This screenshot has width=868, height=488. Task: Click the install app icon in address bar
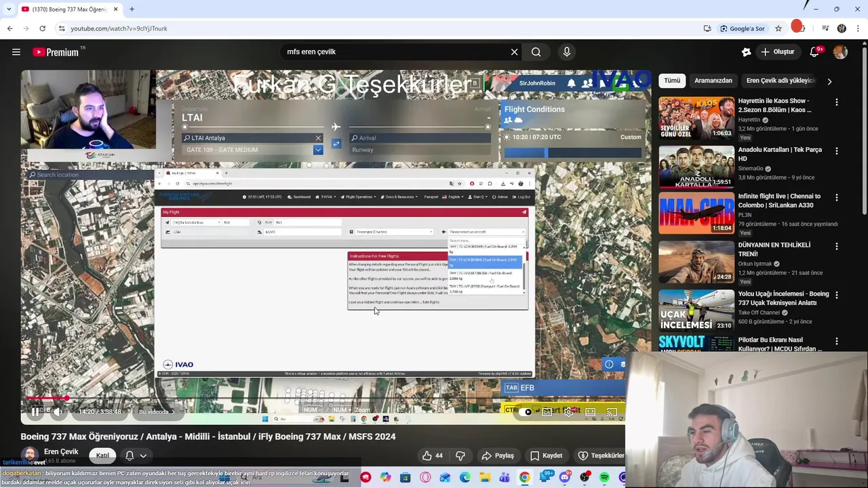pos(707,28)
